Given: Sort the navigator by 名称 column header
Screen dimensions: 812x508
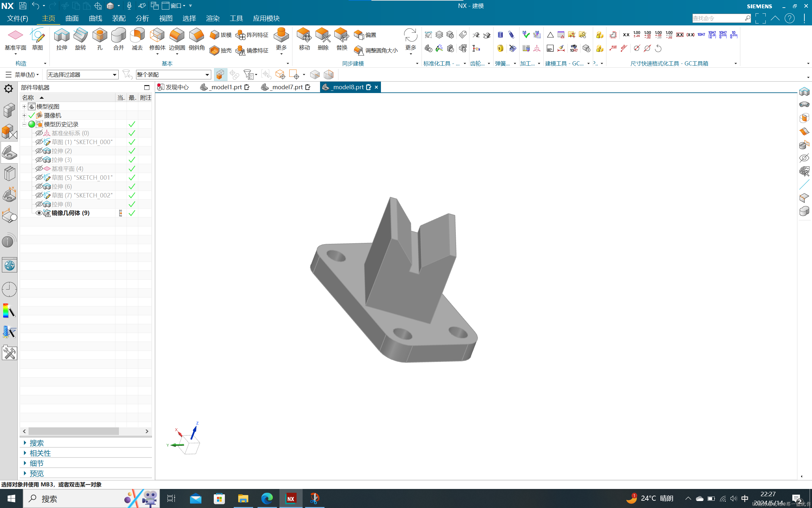Looking at the screenshot, I should coord(67,98).
